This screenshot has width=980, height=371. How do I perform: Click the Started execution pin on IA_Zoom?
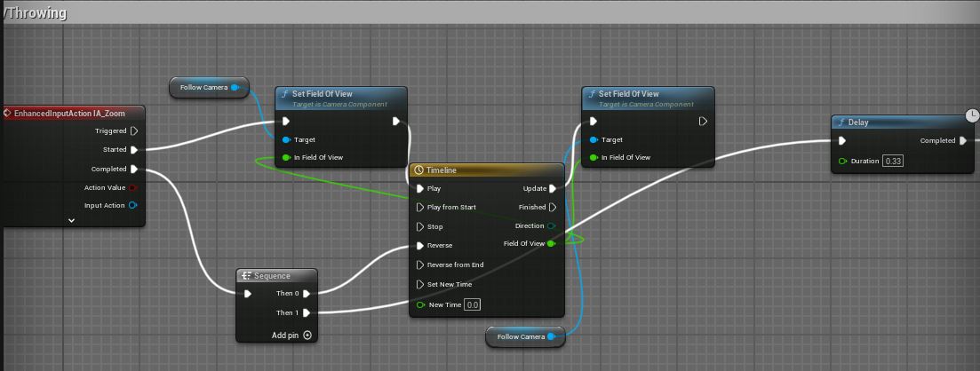click(134, 150)
